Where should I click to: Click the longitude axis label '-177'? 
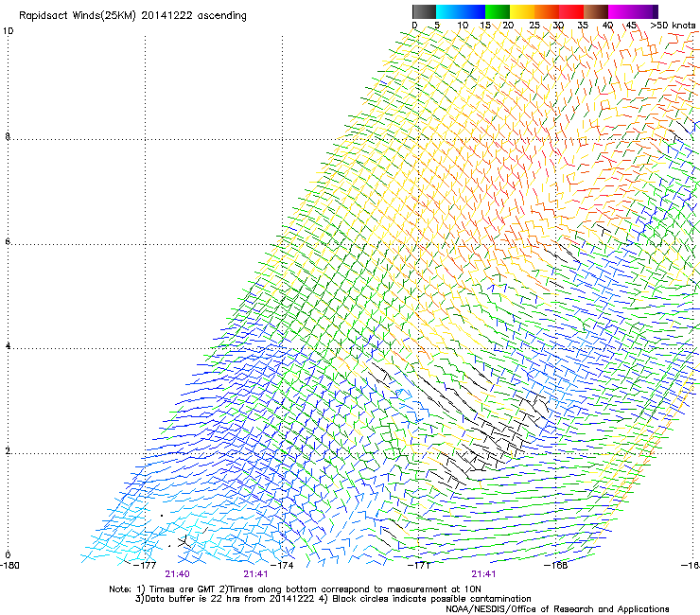coord(145,566)
